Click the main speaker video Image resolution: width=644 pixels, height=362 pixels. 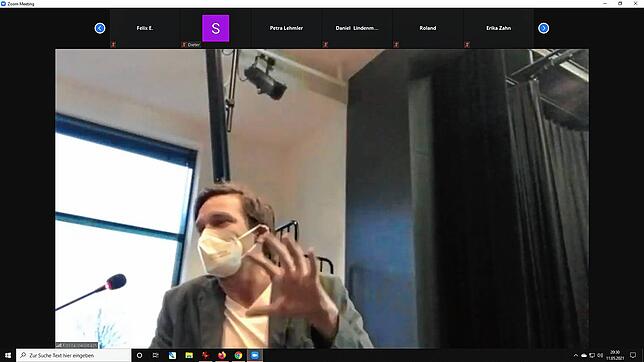[x=322, y=198]
